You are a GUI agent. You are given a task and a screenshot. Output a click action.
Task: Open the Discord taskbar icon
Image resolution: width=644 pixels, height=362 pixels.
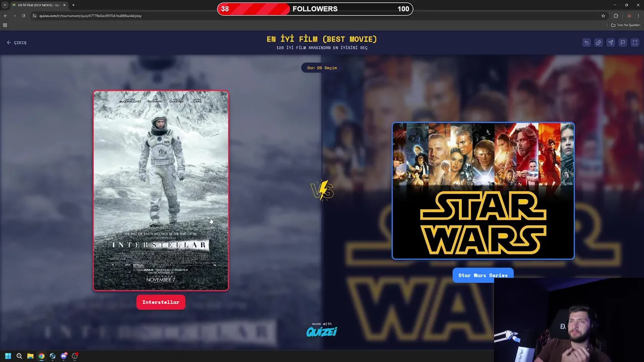click(x=63, y=356)
